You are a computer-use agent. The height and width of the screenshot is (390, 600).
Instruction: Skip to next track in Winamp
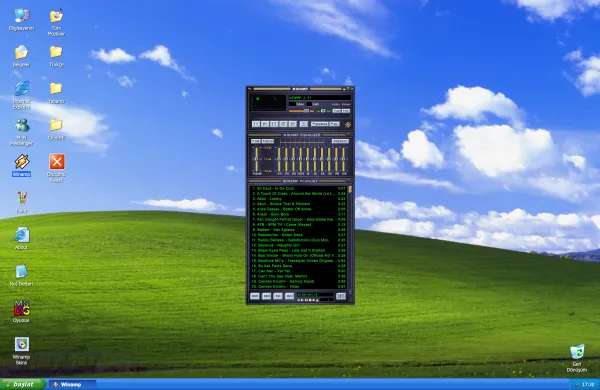pos(293,124)
